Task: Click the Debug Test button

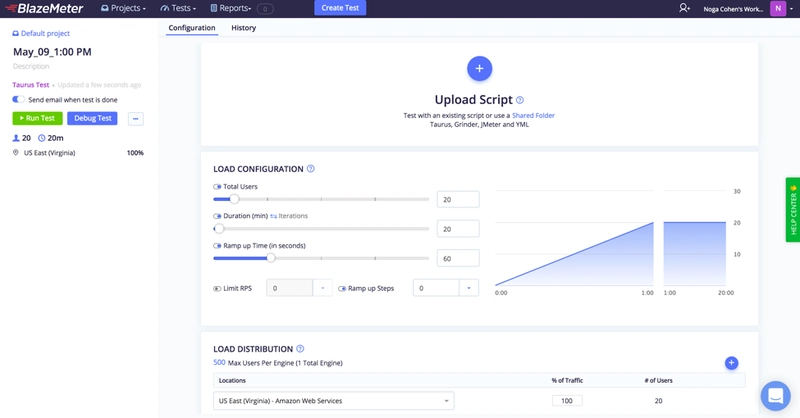Action: pos(92,118)
